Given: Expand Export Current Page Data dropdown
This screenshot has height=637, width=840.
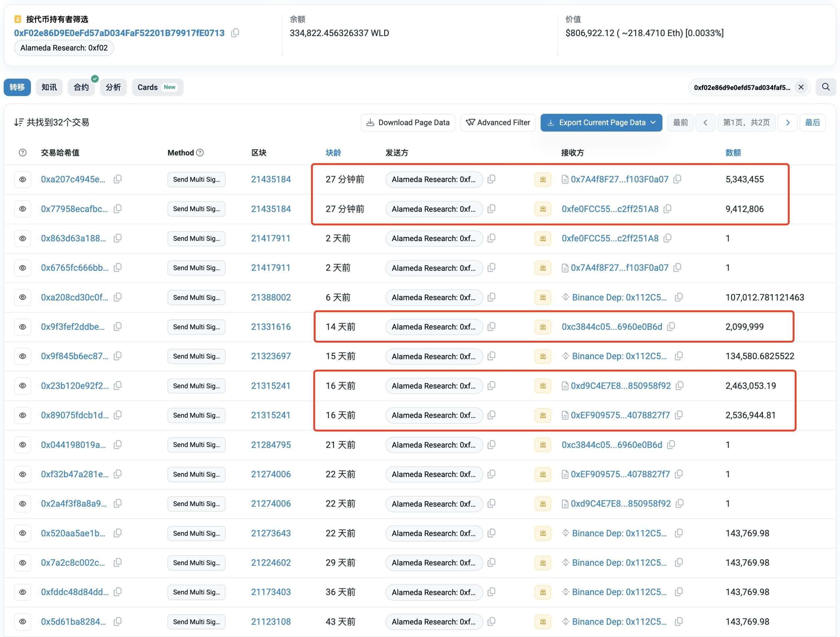Looking at the screenshot, I should 653,123.
